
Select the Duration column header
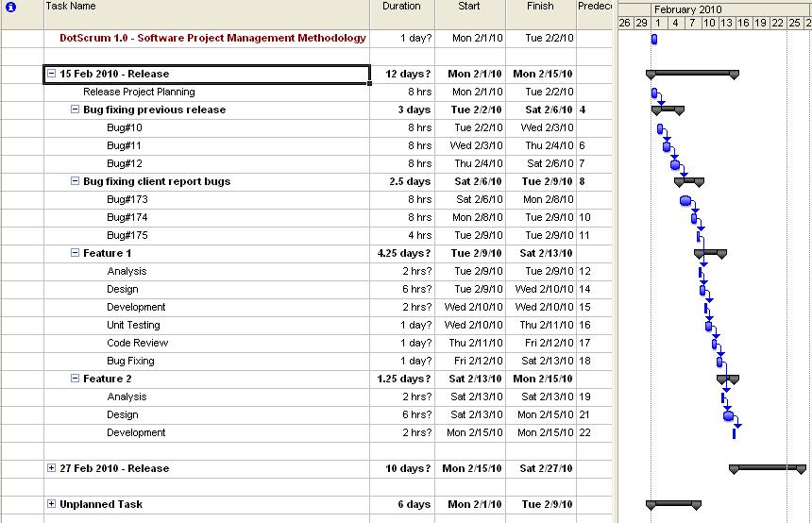(402, 14)
